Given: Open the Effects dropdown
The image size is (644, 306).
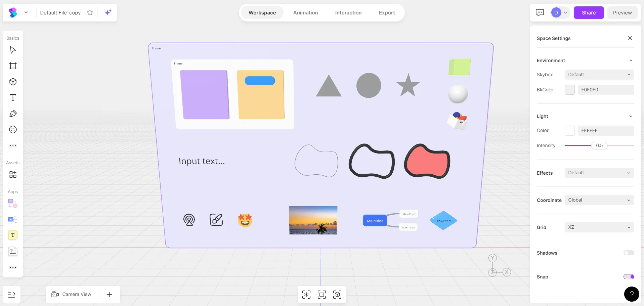Looking at the screenshot, I should 599,173.
